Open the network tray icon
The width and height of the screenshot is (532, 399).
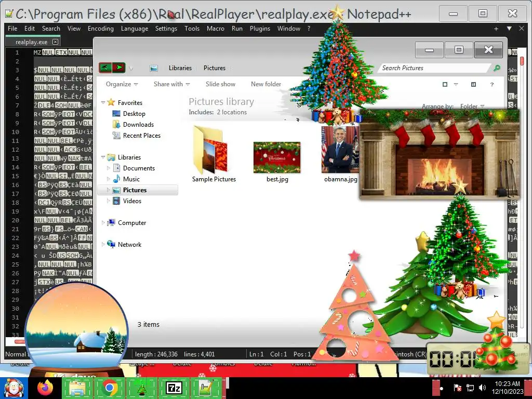(x=470, y=388)
